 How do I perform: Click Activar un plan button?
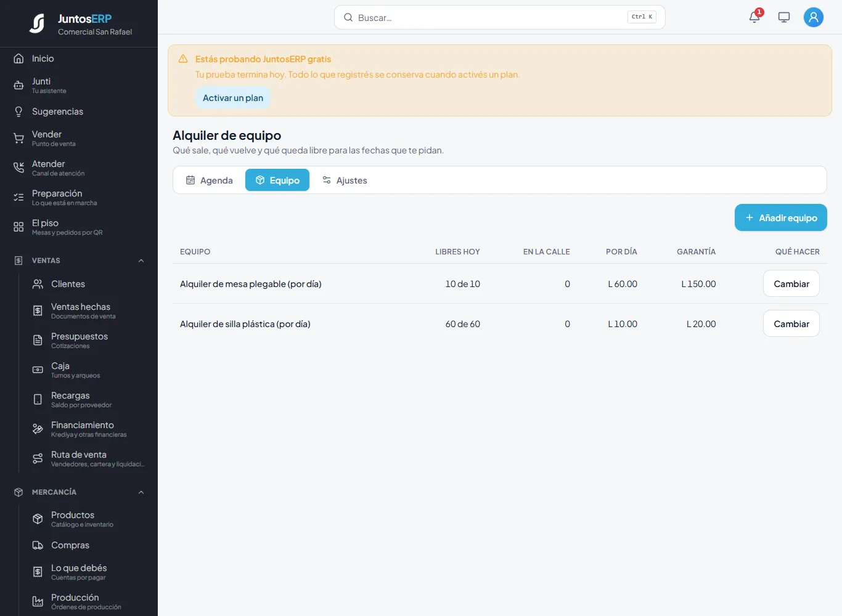pyautogui.click(x=233, y=98)
